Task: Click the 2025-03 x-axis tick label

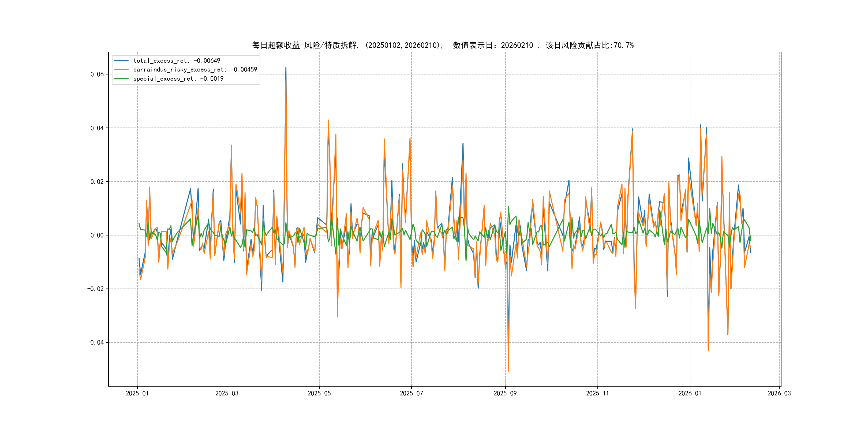Action: click(x=227, y=393)
